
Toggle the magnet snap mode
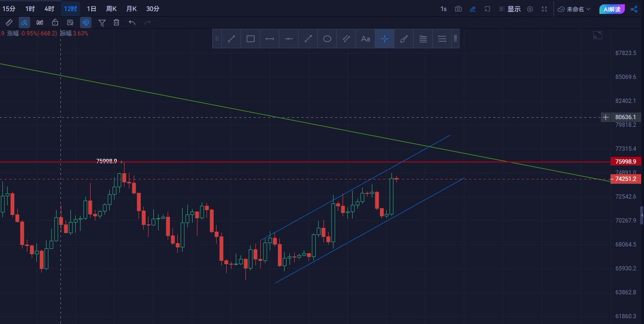point(86,23)
